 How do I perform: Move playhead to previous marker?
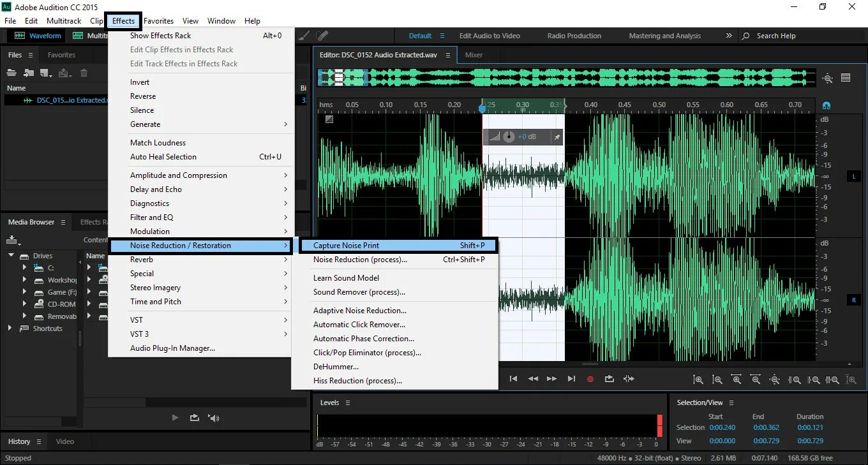point(513,379)
